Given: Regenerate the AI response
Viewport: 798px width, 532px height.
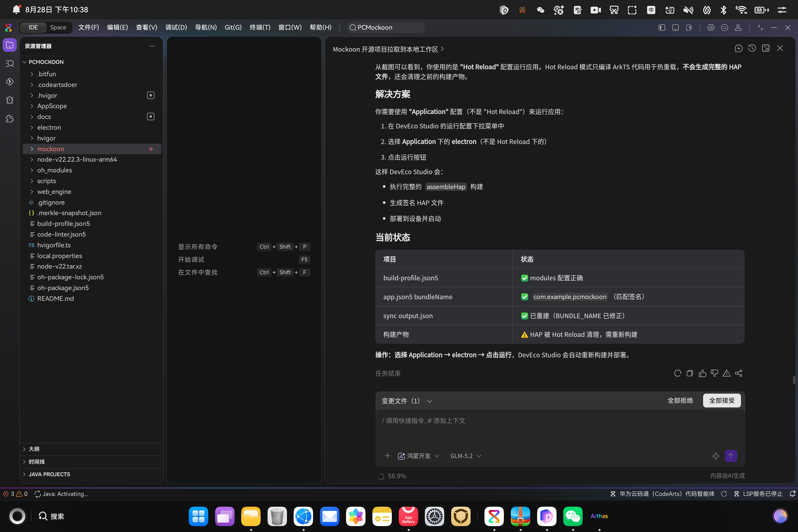Looking at the screenshot, I should (x=678, y=373).
